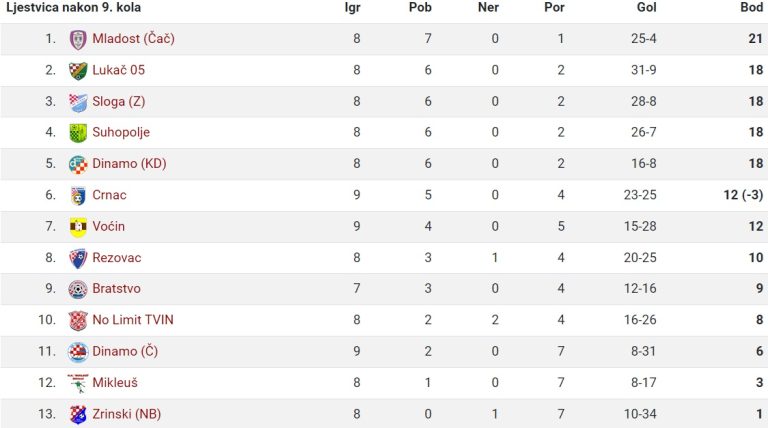The image size is (768, 428).
Task: Click the yellow Voćin club crest
Action: (78, 227)
